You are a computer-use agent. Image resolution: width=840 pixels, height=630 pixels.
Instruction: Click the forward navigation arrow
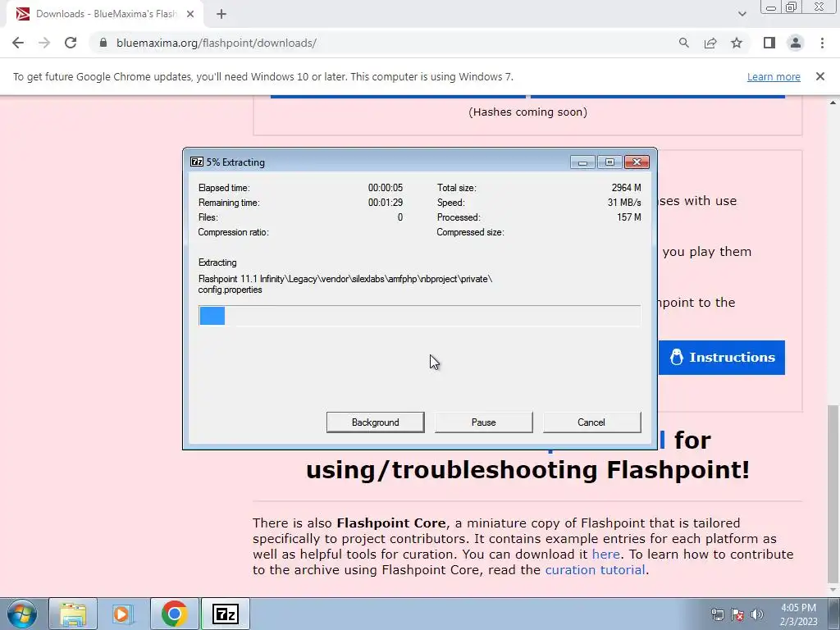(44, 43)
